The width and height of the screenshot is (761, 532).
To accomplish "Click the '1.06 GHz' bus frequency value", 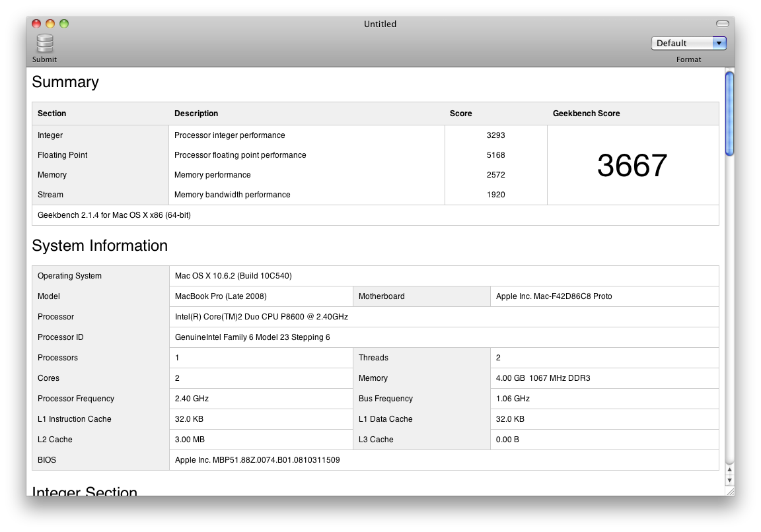I will click(x=513, y=399).
